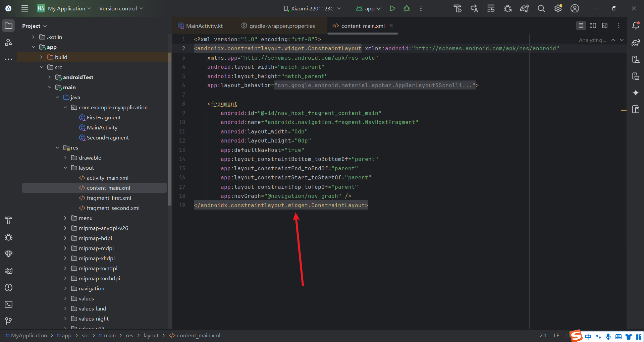Viewport: 644px width, 342px height.
Task: Jump to previous highlighted problem arrow
Action: coord(613,40)
